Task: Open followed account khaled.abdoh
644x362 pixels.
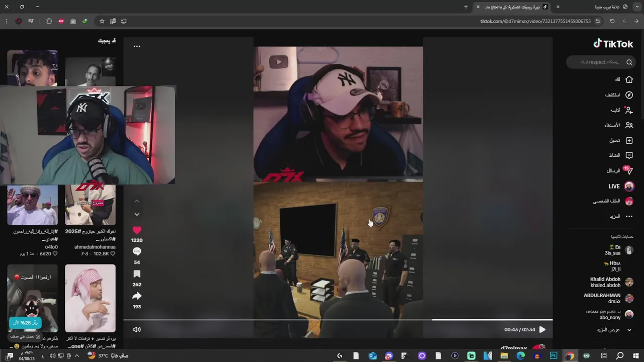Action: 611,282
